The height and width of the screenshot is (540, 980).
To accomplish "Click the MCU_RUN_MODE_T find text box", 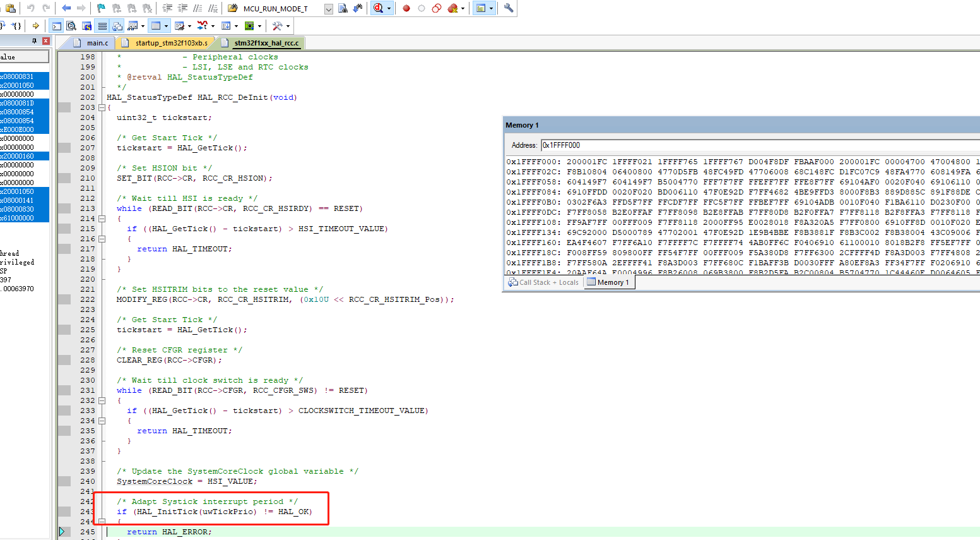I will coord(282,8).
